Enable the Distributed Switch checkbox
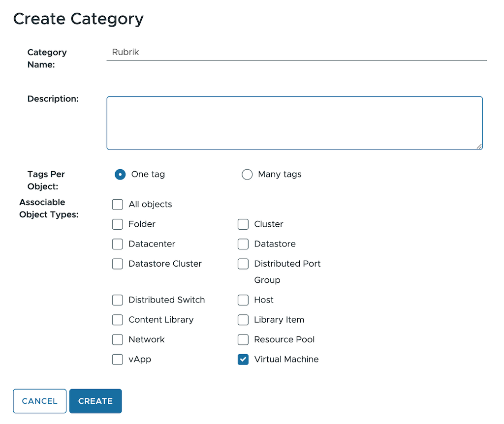 tap(118, 300)
